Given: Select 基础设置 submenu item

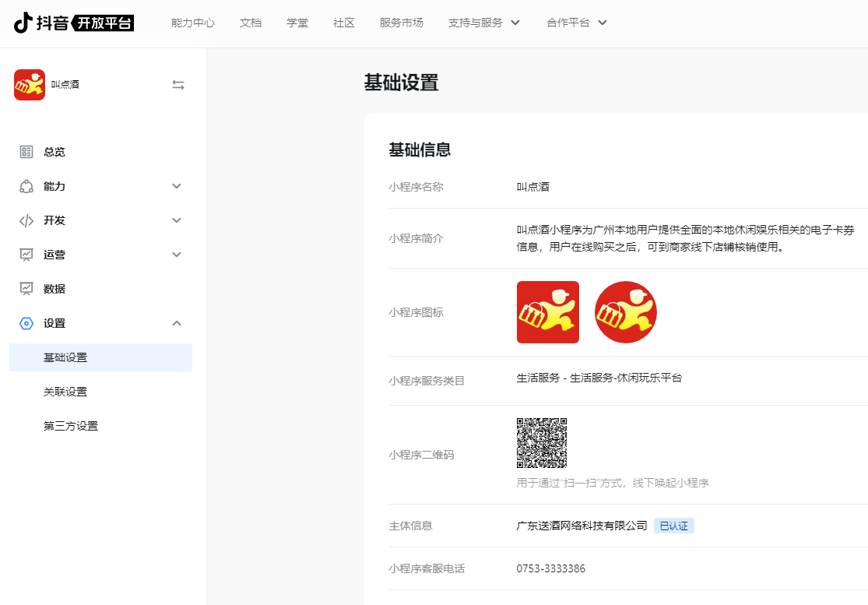Looking at the screenshot, I should point(100,357).
